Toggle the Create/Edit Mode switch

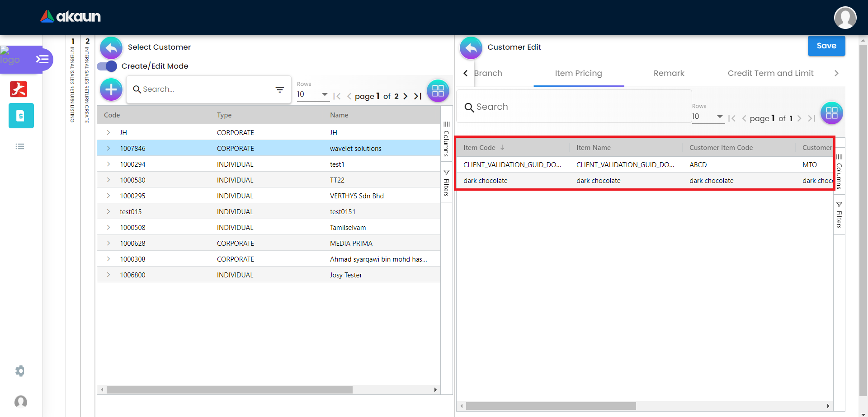(x=107, y=66)
